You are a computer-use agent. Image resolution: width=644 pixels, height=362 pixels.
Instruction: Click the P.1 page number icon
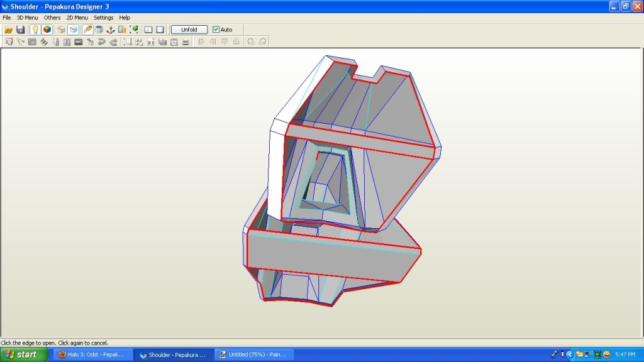coord(151,42)
